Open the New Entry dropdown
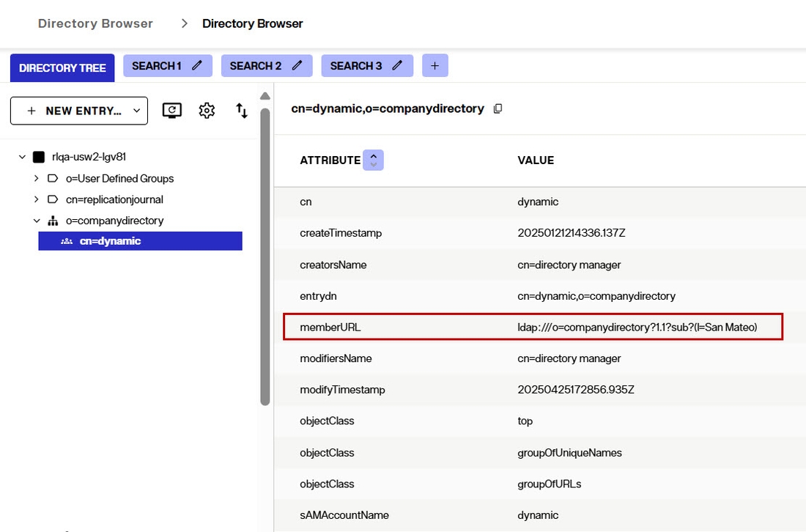Viewport: 806px width, 532px height. [x=79, y=111]
